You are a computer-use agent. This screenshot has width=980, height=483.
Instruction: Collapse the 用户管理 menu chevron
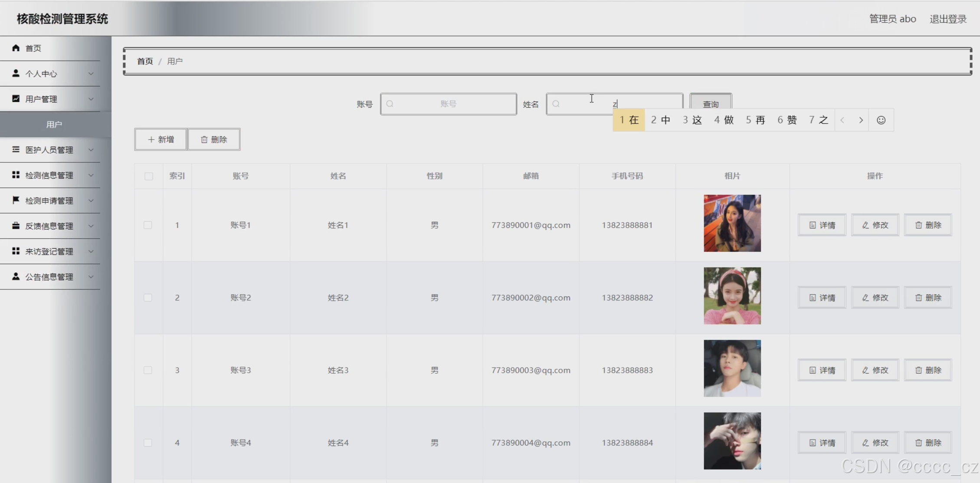(91, 99)
